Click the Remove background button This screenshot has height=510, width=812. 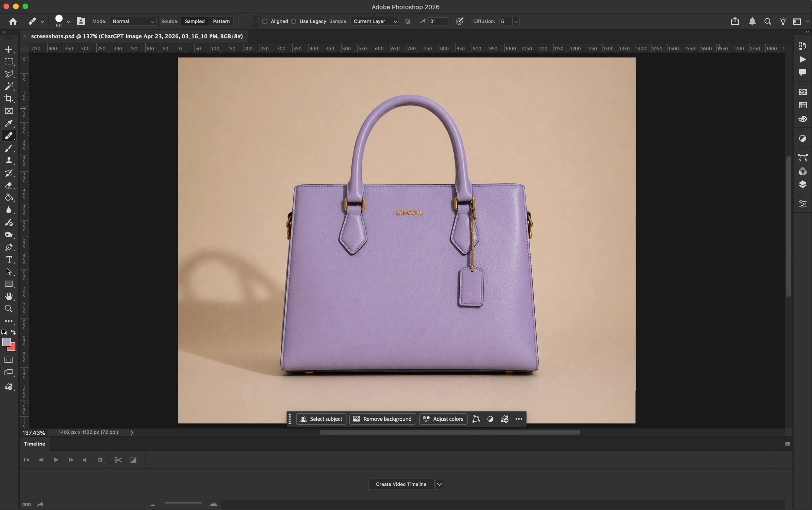click(x=382, y=419)
